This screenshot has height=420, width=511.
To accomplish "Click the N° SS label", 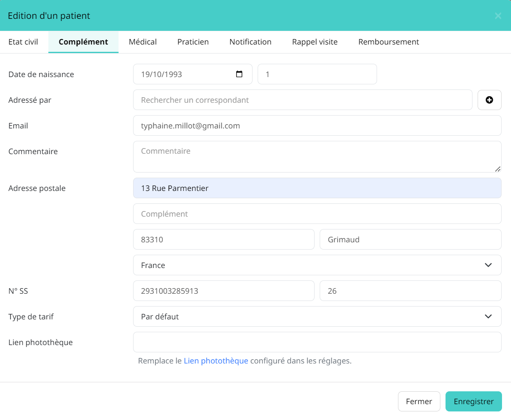I will tap(18, 291).
